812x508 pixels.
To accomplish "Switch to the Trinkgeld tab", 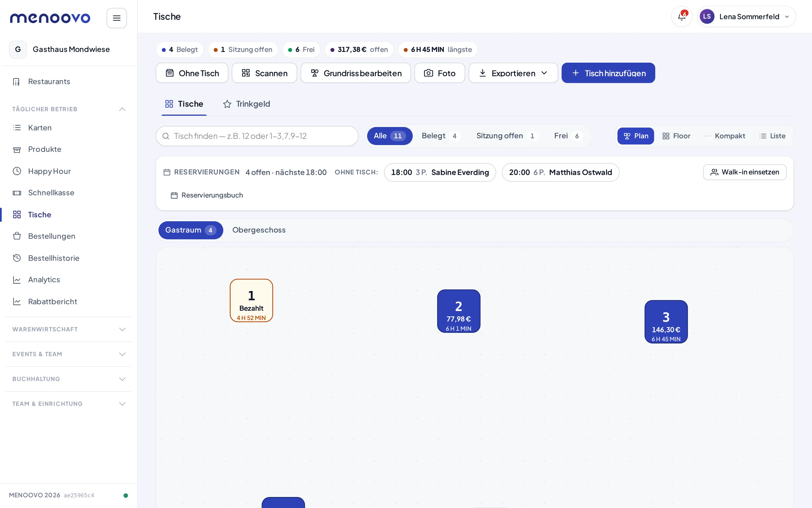I will tap(247, 104).
